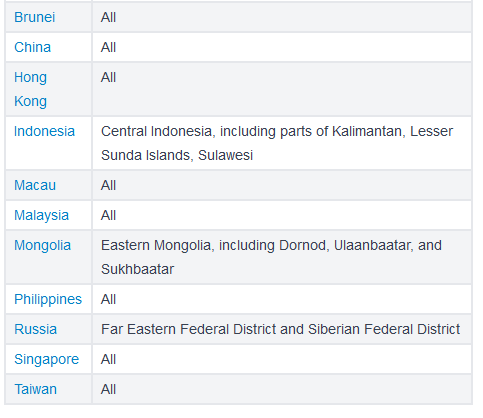The height and width of the screenshot is (418, 483).
Task: Open the Taiwan country link
Action: tap(35, 389)
